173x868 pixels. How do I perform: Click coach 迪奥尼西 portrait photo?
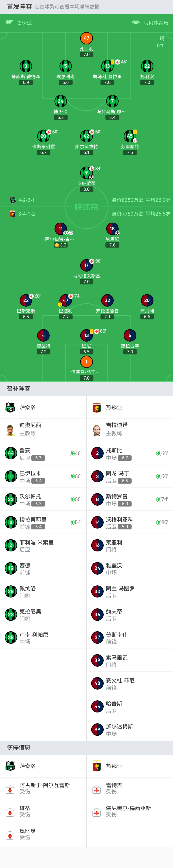[11, 430]
